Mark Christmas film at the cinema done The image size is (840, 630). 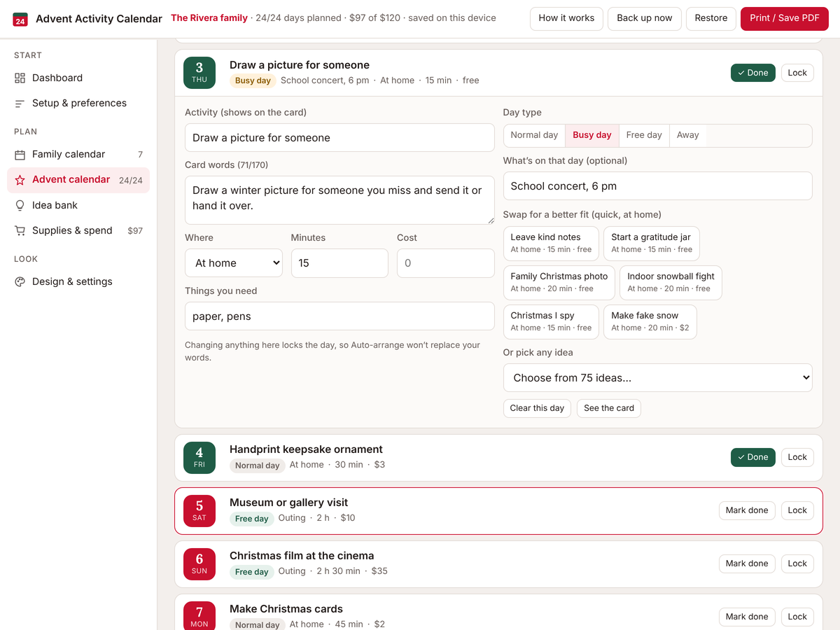coord(747,563)
